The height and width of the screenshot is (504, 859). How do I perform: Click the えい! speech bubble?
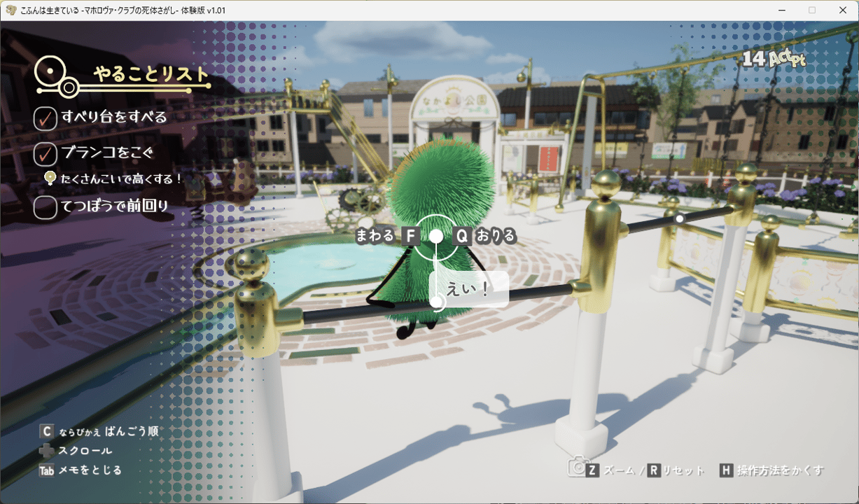469,289
